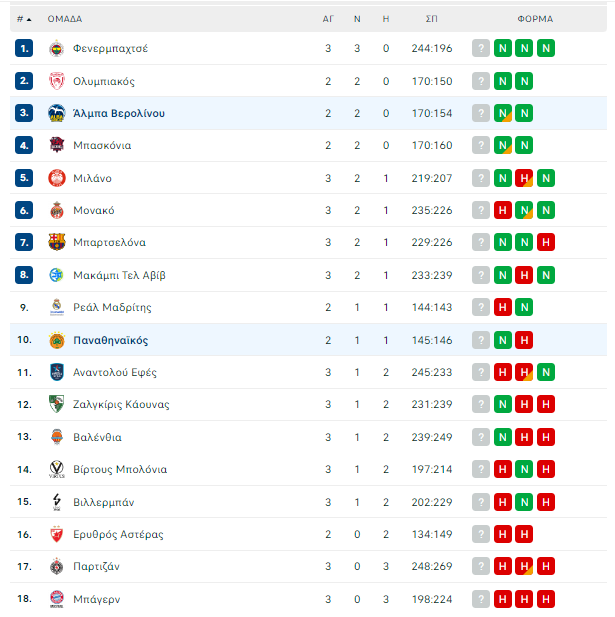
Task: Click Fenerbahçe's gray question mark form badge
Action: (x=481, y=48)
